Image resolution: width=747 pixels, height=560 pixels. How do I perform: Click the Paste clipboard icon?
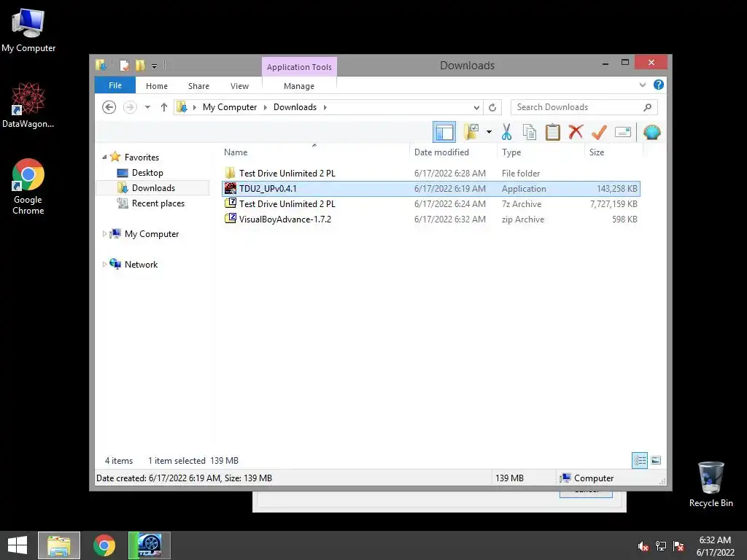553,132
